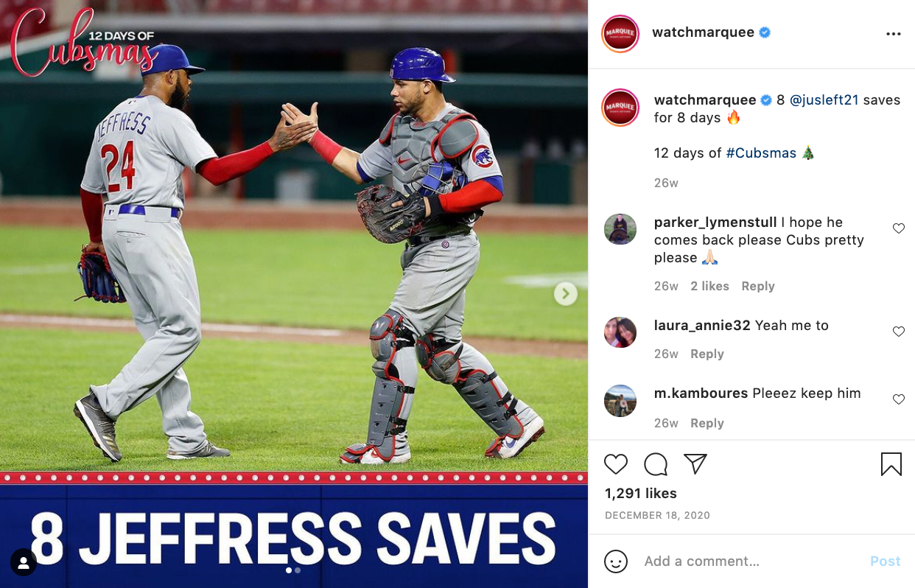915x588 pixels.
Task: Share post with the paper plane icon
Action: [695, 463]
